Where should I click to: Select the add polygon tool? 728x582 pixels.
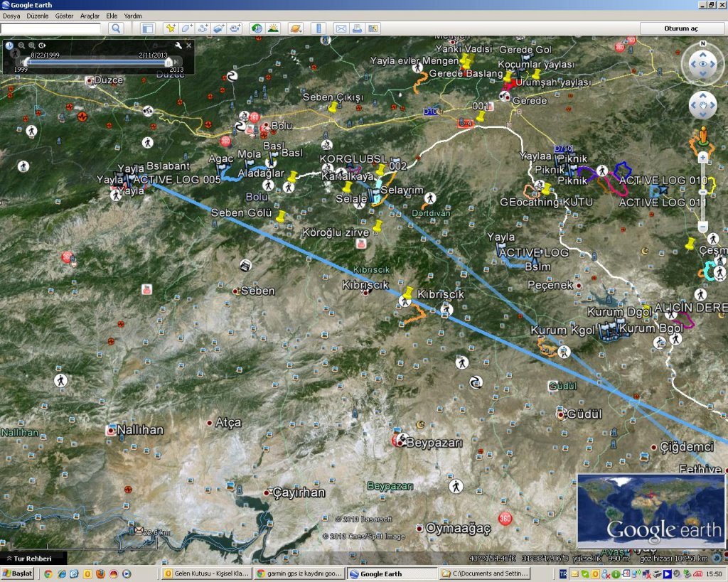187,28
